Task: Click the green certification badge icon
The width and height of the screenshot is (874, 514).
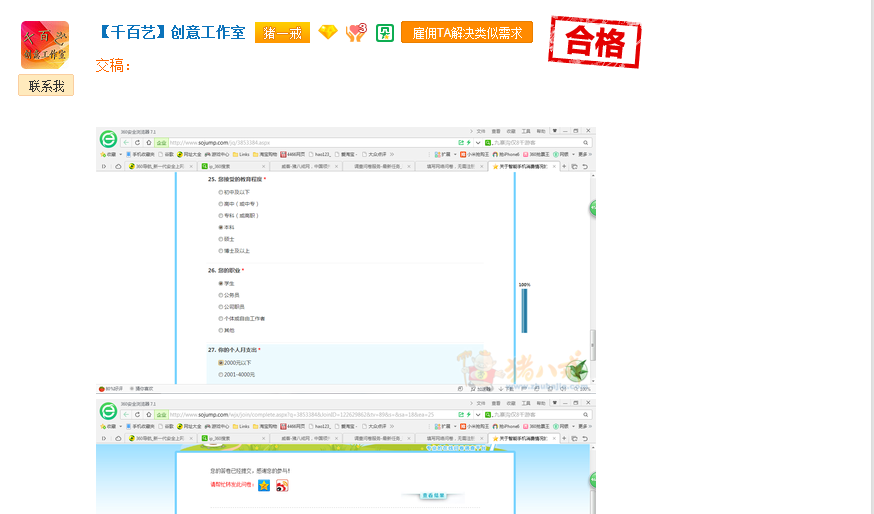Action: click(384, 33)
